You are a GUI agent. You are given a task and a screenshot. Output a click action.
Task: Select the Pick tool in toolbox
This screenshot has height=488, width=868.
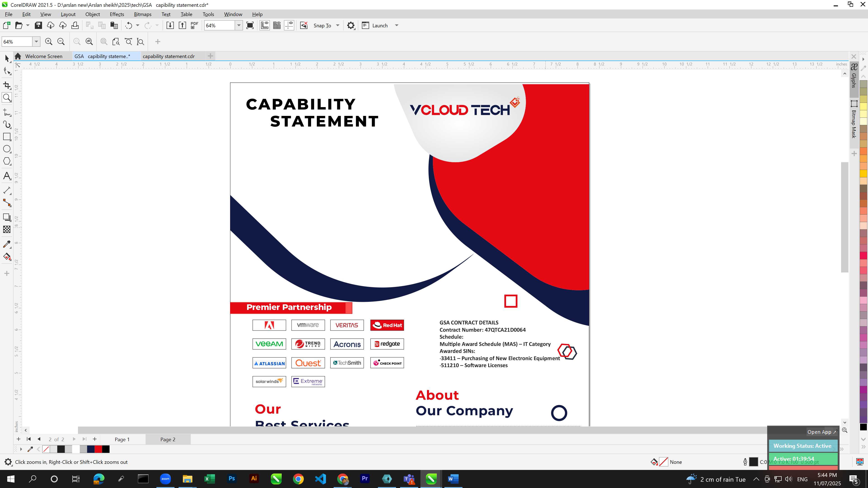click(7, 59)
